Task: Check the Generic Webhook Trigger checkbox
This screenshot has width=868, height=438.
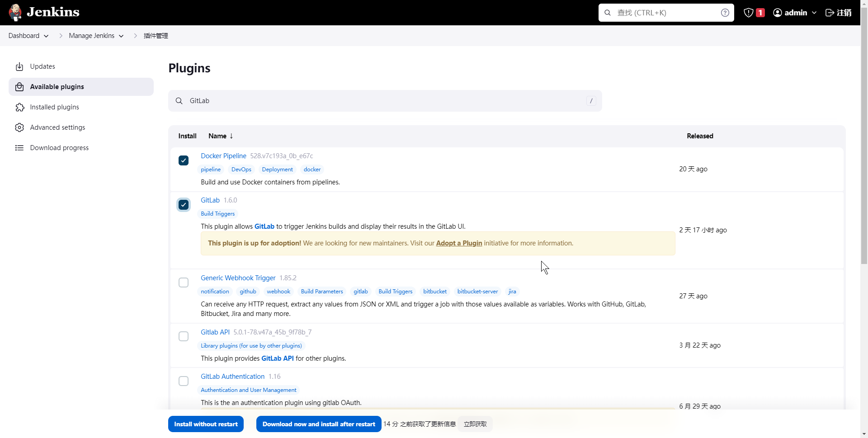Action: 184,283
